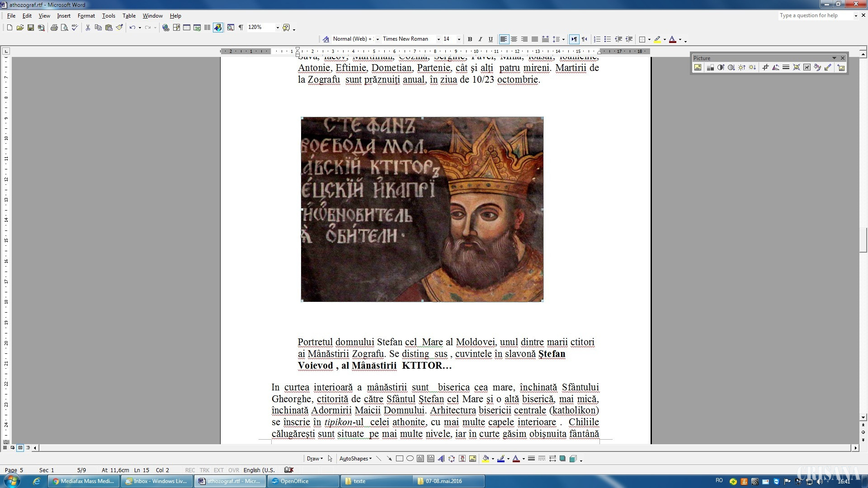The image size is (868, 488).
Task: Click the Reset Picture icon
Action: pos(841,68)
